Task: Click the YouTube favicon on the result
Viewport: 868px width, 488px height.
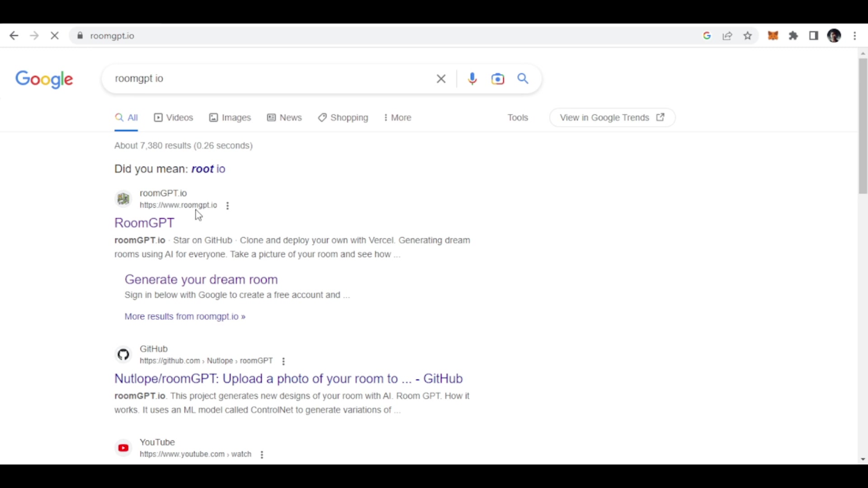Action: (123, 448)
